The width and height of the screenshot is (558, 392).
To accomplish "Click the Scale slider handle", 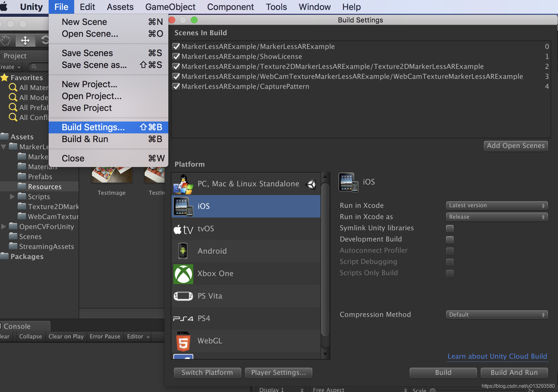I will [433, 390].
